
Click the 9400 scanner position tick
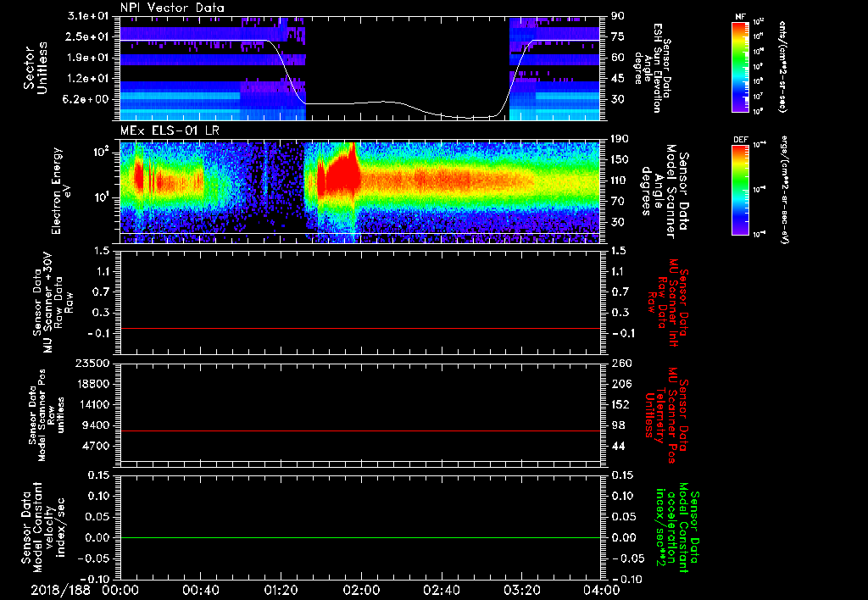coord(95,425)
